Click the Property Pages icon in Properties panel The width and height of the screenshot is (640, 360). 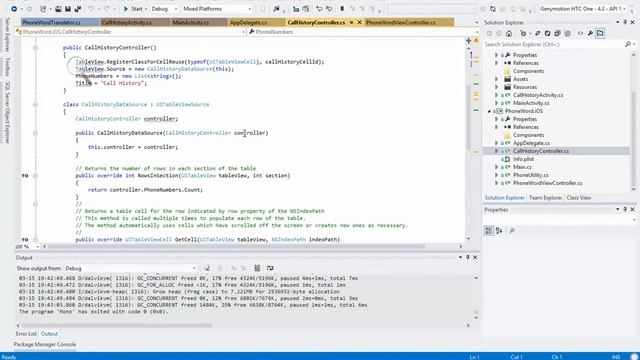[x=512, y=231]
